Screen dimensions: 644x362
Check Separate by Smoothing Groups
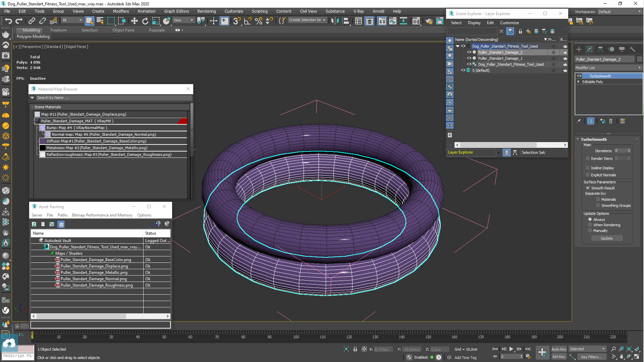click(x=598, y=205)
